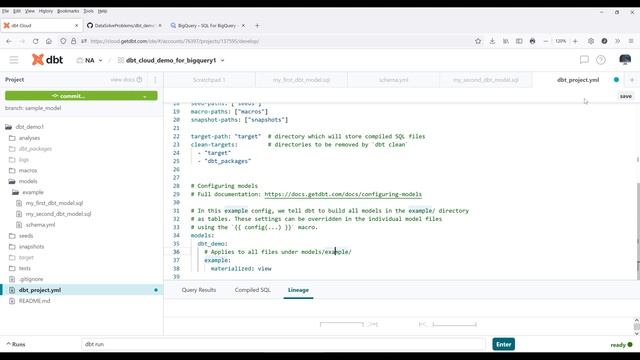The image size is (640, 360).
Task: Open the dbt hamburger menu
Action: 14,60
